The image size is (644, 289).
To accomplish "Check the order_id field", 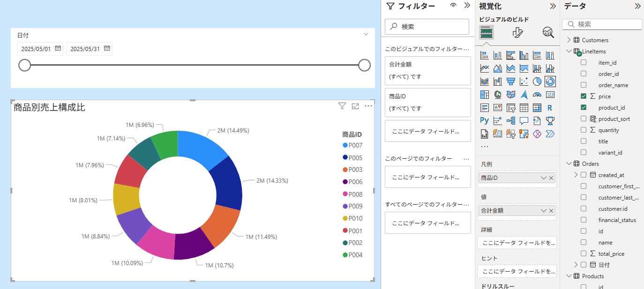I will [x=584, y=74].
